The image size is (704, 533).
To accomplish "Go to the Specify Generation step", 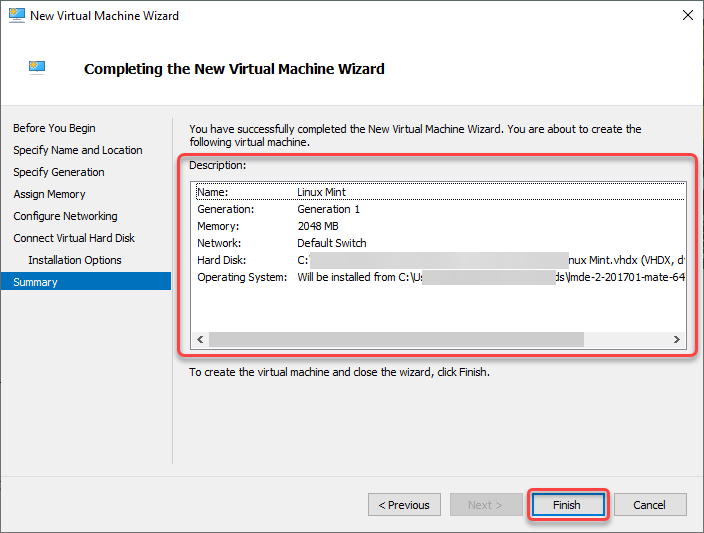I will tap(59, 172).
